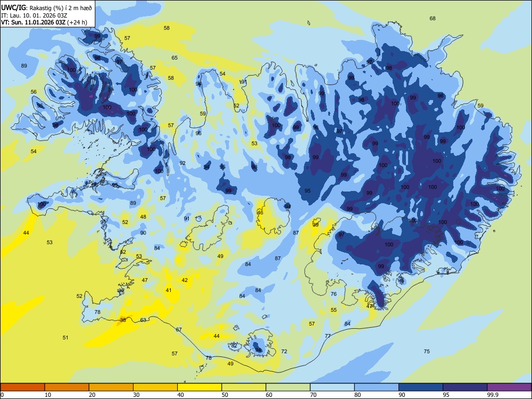Click the '30' legend tick label
The height and width of the screenshot is (399, 532).
coord(136,395)
